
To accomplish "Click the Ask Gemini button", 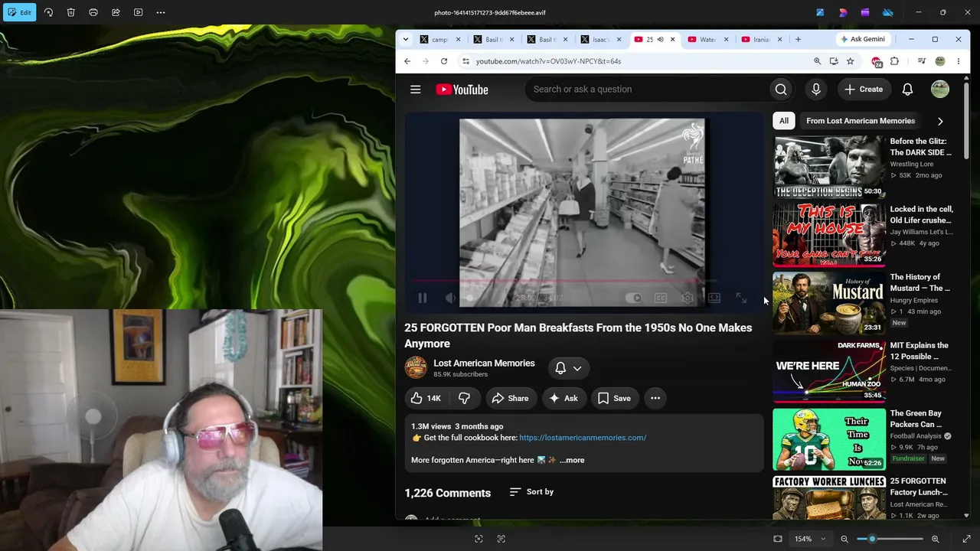I will [x=863, y=39].
